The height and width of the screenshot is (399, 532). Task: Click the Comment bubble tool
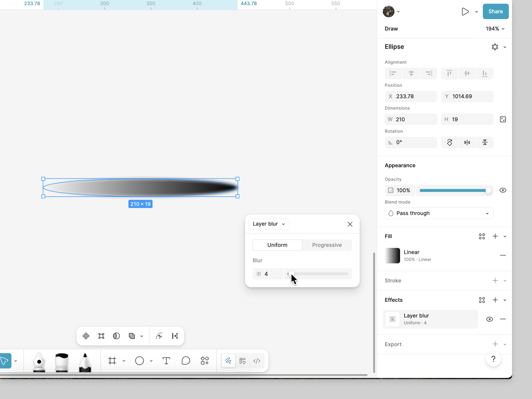click(186, 361)
